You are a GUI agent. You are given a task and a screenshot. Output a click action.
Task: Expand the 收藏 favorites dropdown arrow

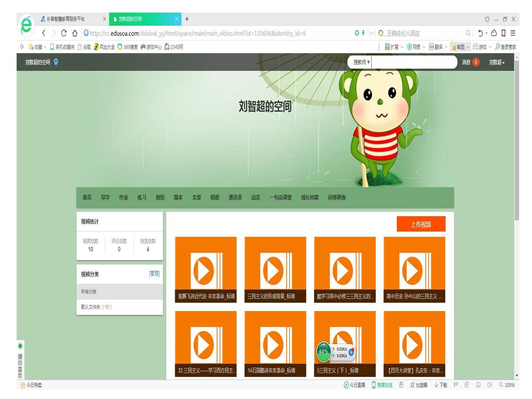[x=45, y=47]
